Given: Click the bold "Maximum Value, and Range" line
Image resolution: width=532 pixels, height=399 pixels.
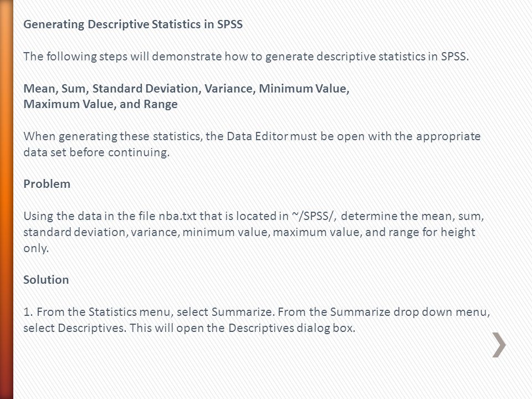Looking at the screenshot, I should pyautogui.click(x=100, y=104).
